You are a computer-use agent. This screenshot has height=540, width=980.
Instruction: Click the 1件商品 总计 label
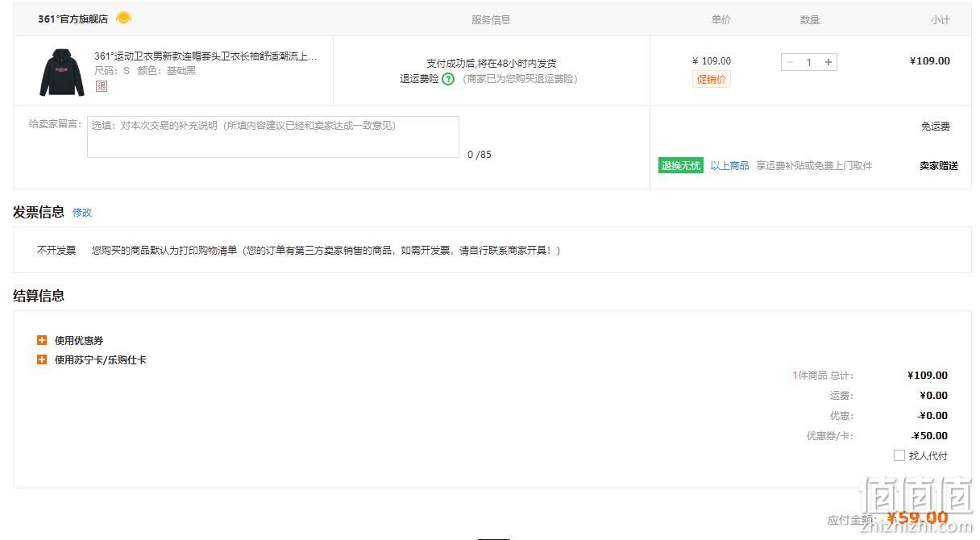[823, 376]
